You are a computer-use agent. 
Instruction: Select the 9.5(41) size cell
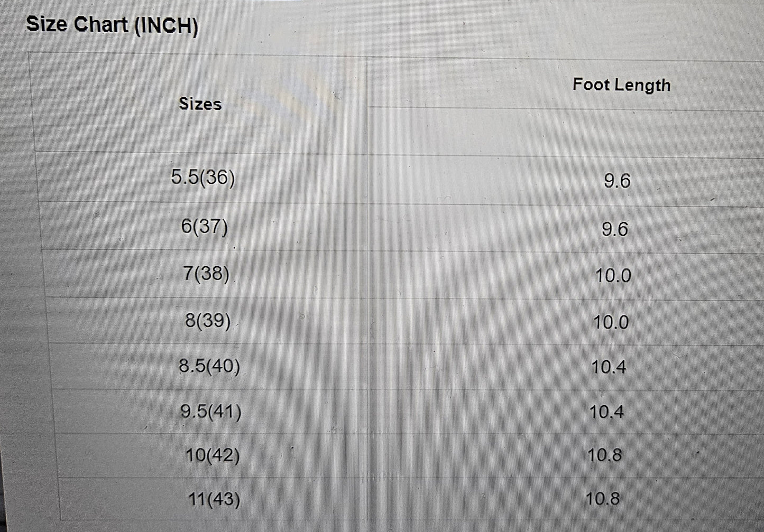click(x=211, y=411)
